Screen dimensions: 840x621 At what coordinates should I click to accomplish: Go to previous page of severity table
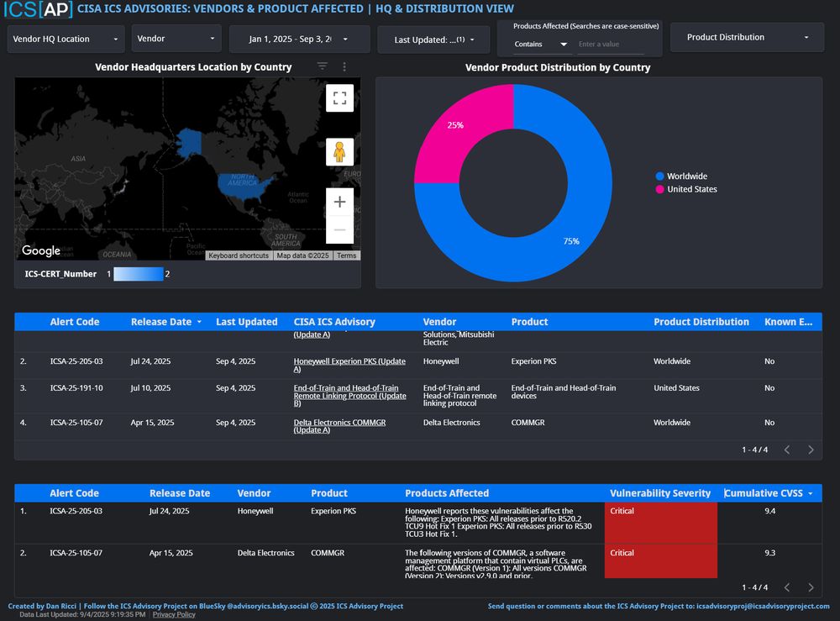point(787,587)
